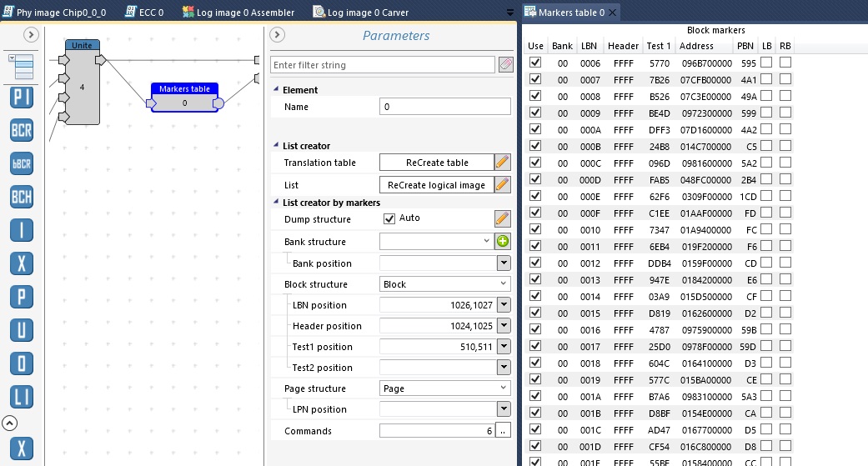
Task: Select the LI element icon
Action: 22,397
